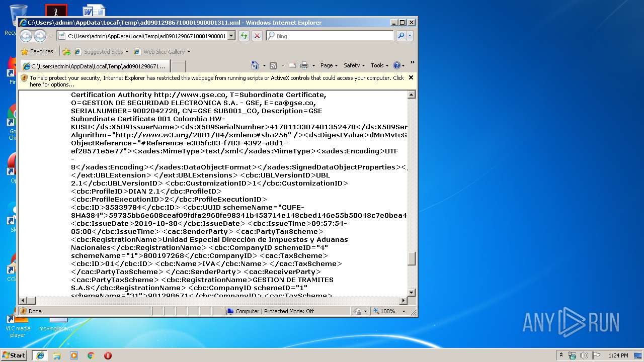The width and height of the screenshot is (644, 362).
Task: Open media player taskbar icon
Action: (74, 355)
